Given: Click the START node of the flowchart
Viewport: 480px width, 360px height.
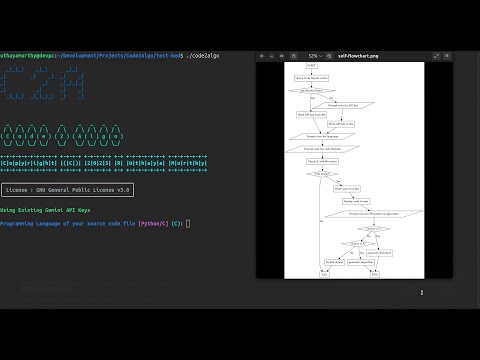Looking at the screenshot, I should click(x=311, y=66).
